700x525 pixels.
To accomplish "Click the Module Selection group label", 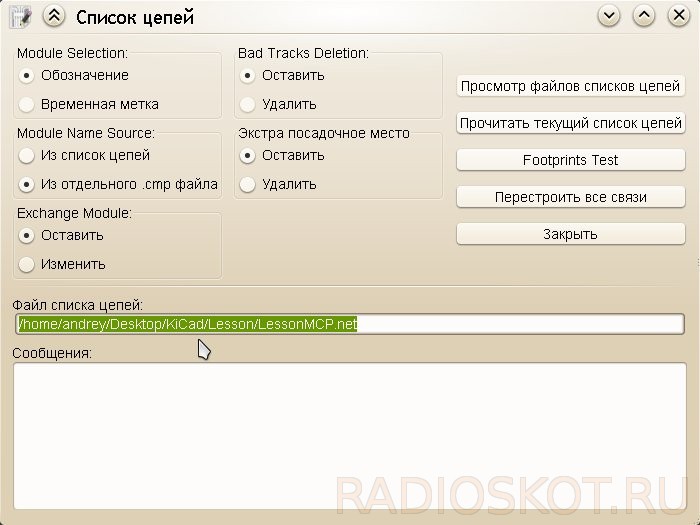I will [x=72, y=53].
